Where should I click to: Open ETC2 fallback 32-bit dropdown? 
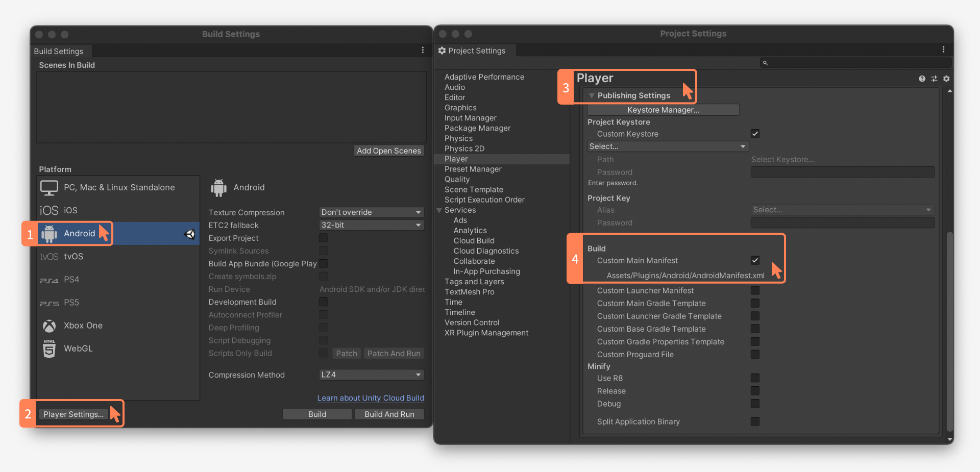372,225
